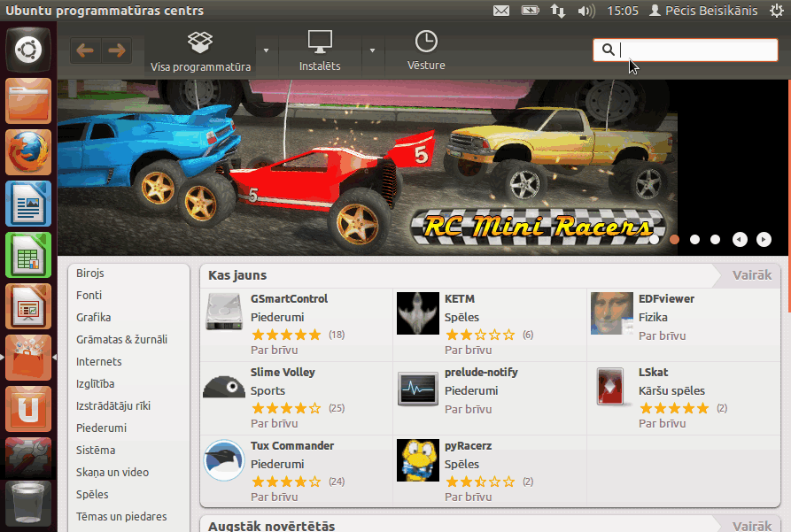Open the GSmartControl hard drive icon
791x532 pixels.
click(224, 312)
